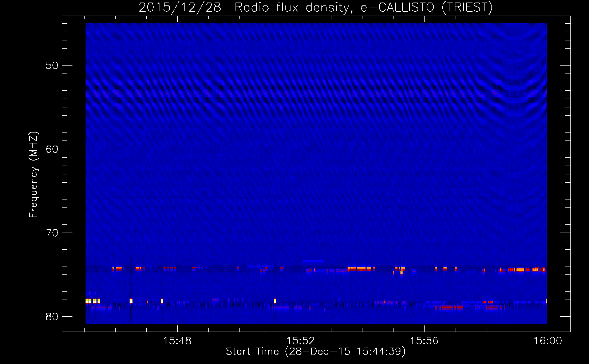Select the 15:52 time tick label

coord(301,341)
